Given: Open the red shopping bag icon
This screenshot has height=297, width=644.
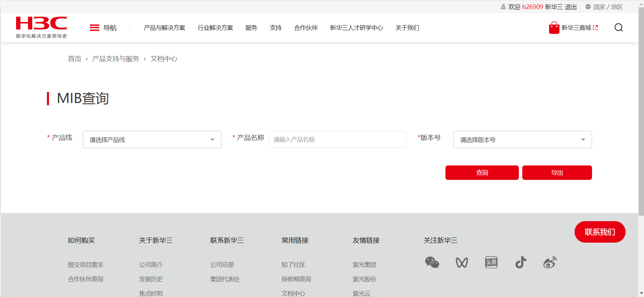Looking at the screenshot, I should tap(554, 28).
